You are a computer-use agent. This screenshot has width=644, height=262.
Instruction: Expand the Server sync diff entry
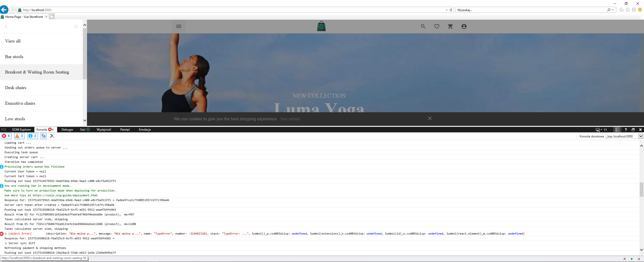coord(6,243)
